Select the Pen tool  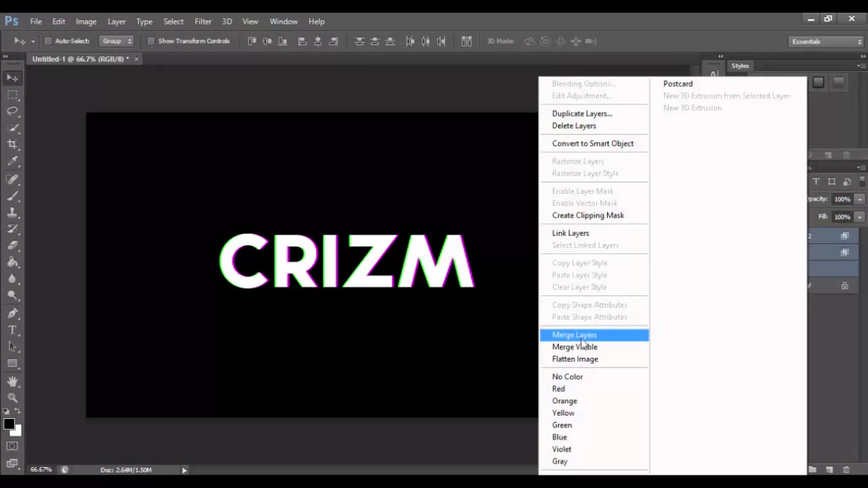tap(12, 314)
